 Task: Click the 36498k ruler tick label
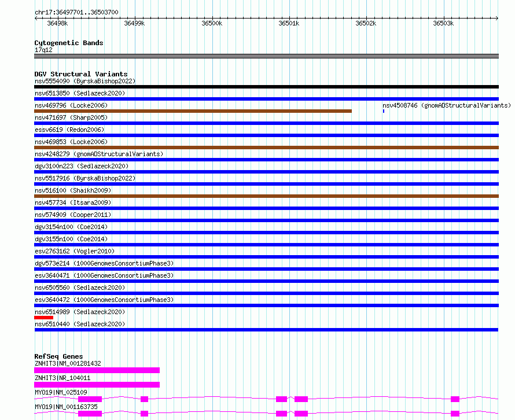click(57, 23)
